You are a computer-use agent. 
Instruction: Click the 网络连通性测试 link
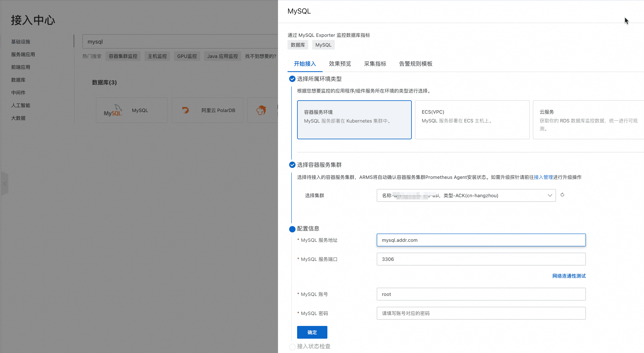pyautogui.click(x=569, y=276)
